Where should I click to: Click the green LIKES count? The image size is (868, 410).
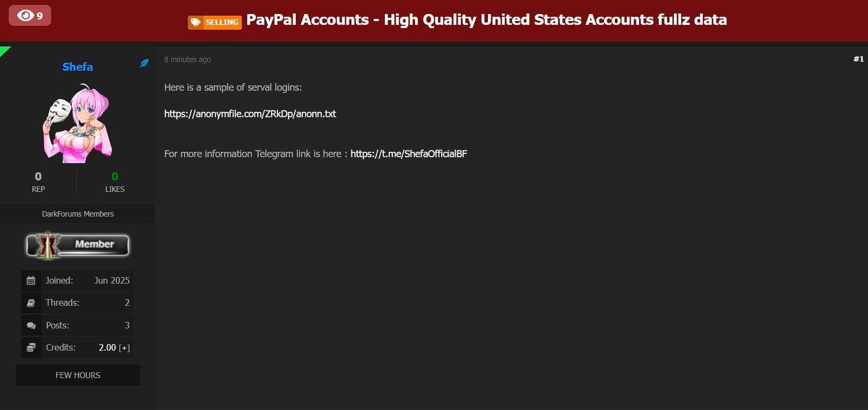point(115,177)
